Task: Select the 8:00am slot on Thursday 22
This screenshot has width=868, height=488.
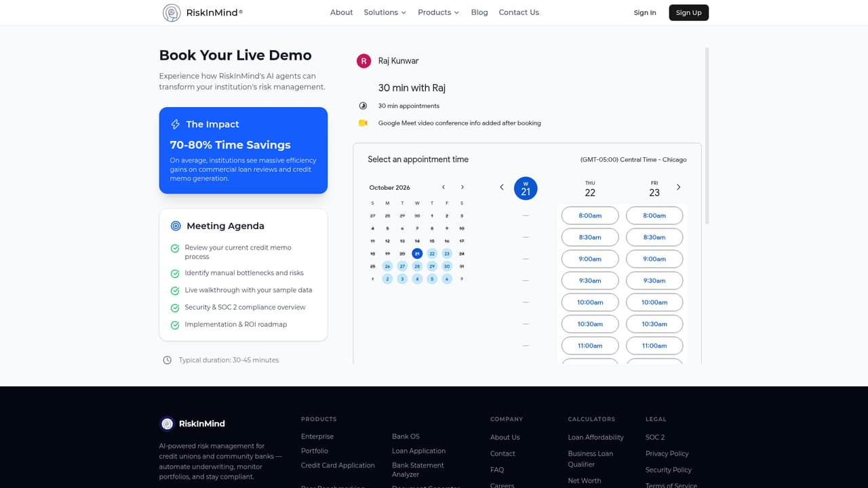Action: (x=590, y=216)
